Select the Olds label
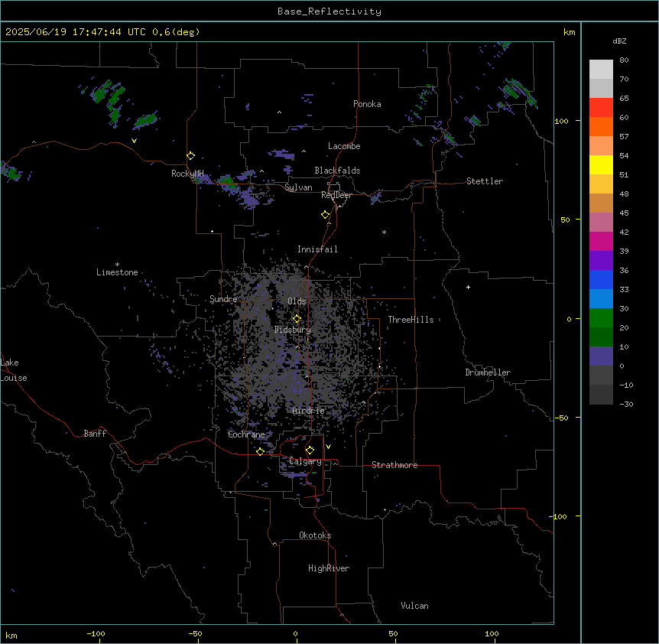The image size is (659, 644). [x=297, y=301]
